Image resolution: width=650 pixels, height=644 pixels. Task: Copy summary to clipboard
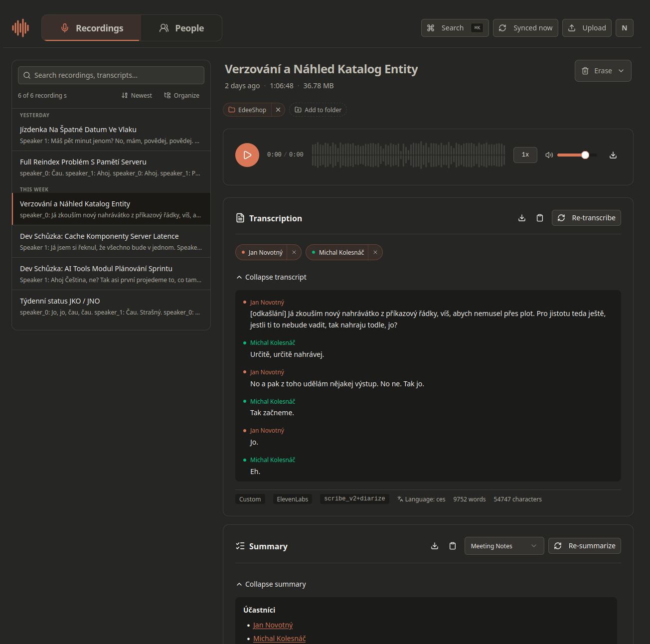tap(453, 546)
